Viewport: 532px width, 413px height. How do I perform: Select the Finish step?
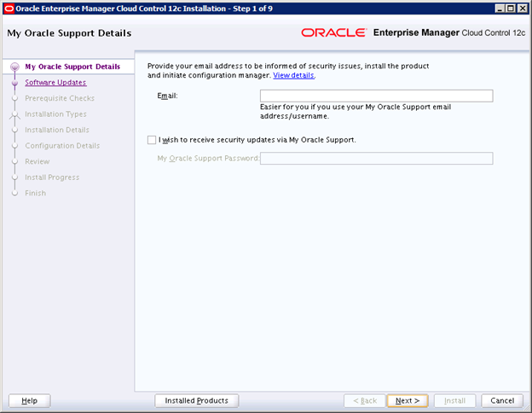point(35,193)
